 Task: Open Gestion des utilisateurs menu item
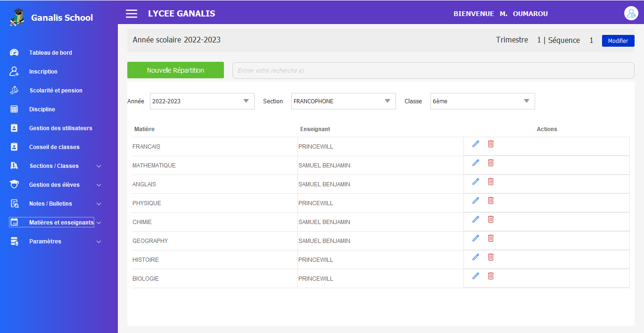click(x=61, y=128)
